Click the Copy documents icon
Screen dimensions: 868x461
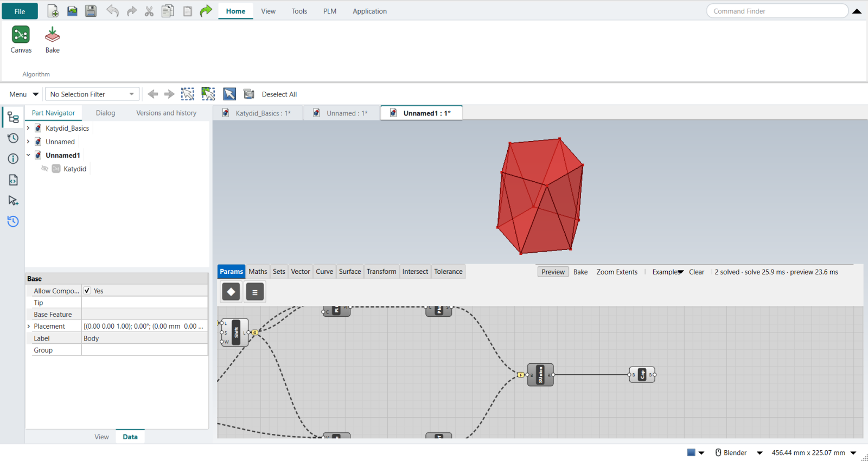168,11
